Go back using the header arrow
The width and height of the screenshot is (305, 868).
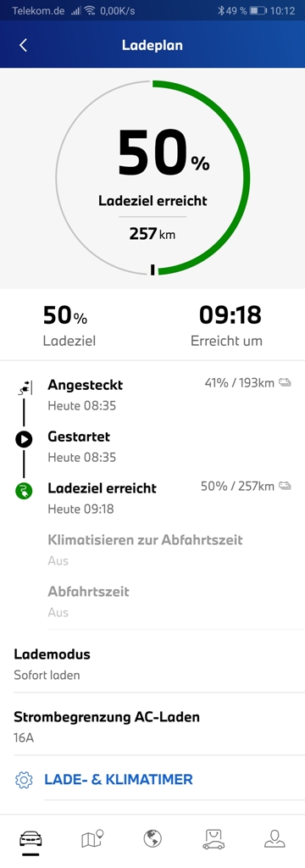tap(23, 46)
